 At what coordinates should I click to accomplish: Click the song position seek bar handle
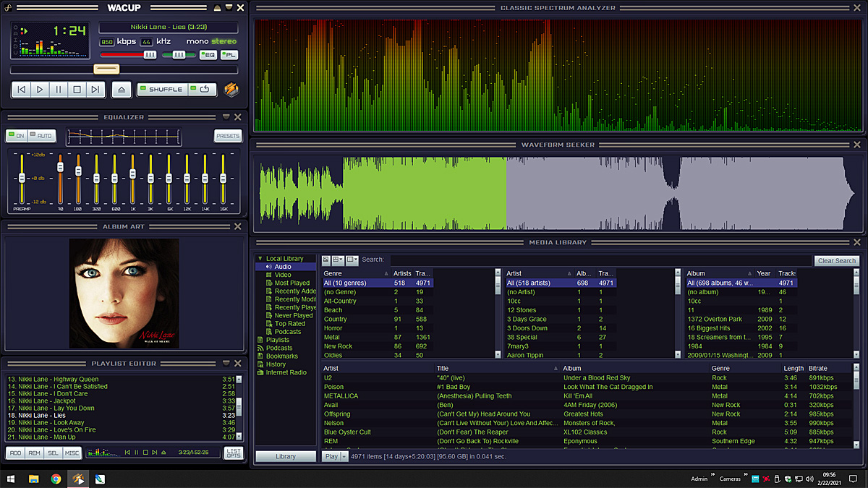coord(106,69)
